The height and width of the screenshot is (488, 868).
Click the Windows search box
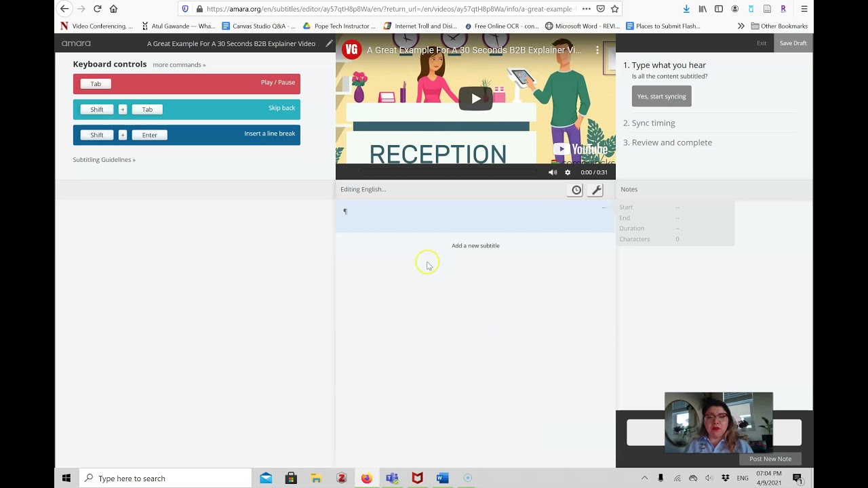165,478
